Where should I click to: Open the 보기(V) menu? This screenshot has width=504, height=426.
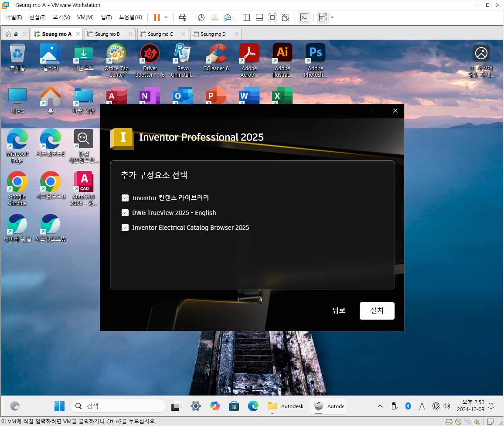click(61, 17)
